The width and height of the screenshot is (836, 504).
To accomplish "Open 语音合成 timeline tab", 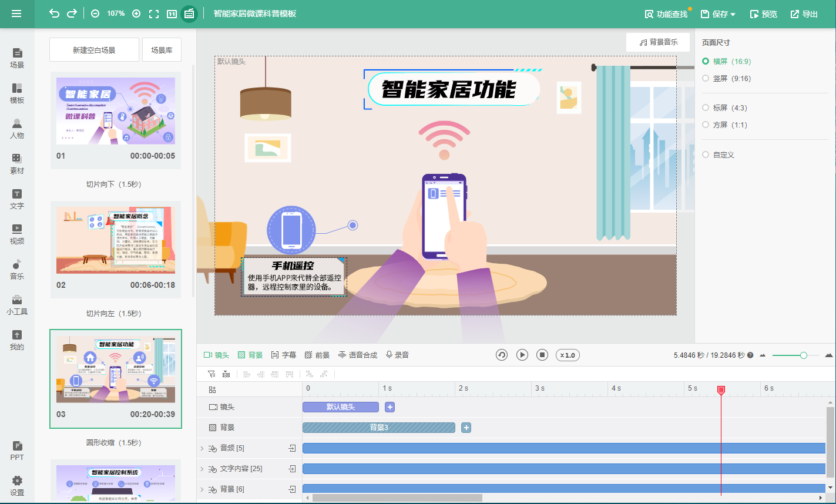I will (358, 355).
